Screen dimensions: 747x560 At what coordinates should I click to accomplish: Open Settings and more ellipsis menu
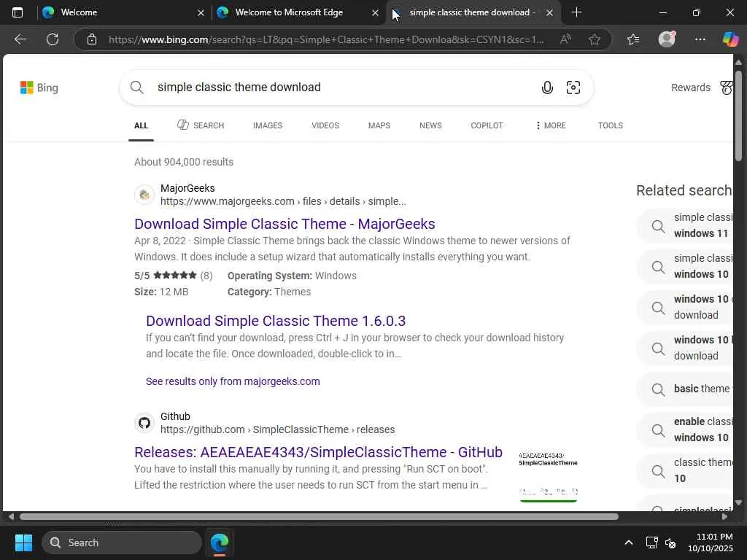700,39
